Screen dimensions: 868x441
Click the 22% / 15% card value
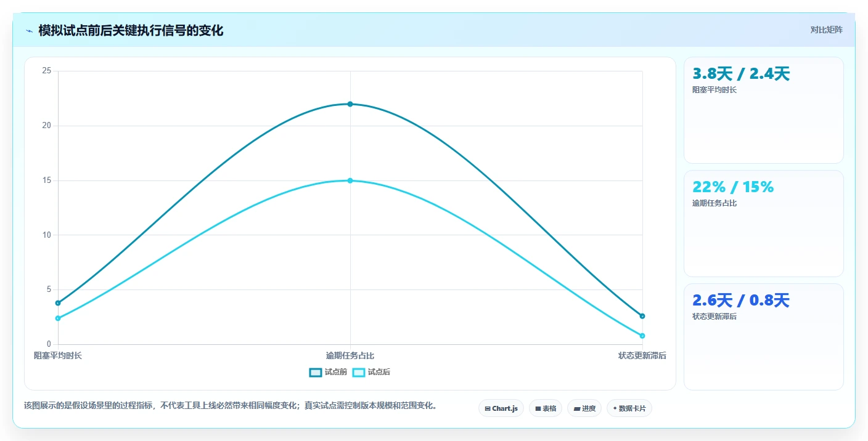pyautogui.click(x=733, y=187)
